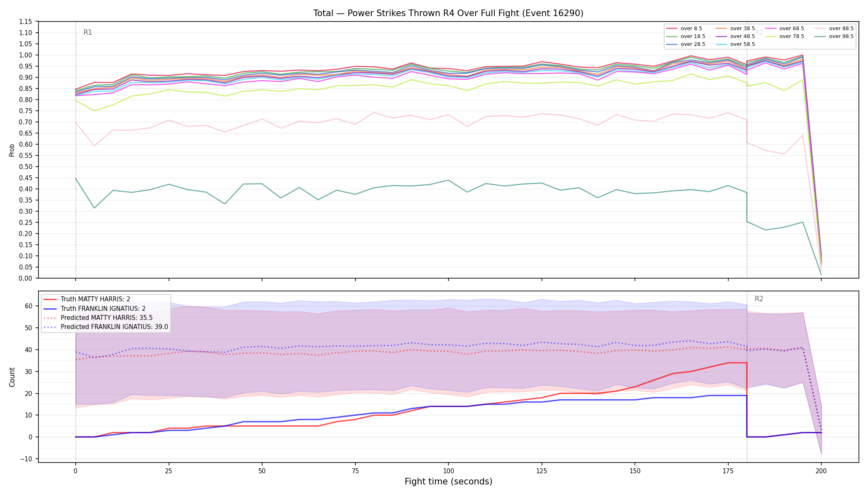Select the 'over 28.5' legend entry
The image size is (868, 496).
[686, 44]
